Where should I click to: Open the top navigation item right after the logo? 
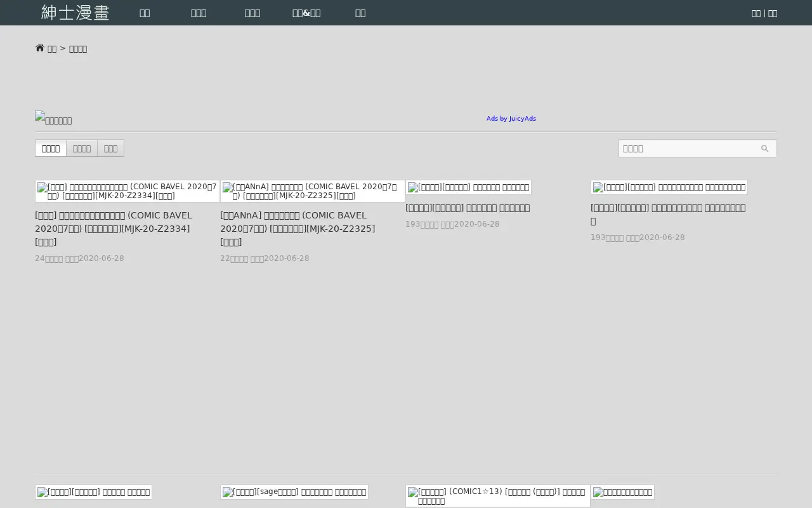145,13
